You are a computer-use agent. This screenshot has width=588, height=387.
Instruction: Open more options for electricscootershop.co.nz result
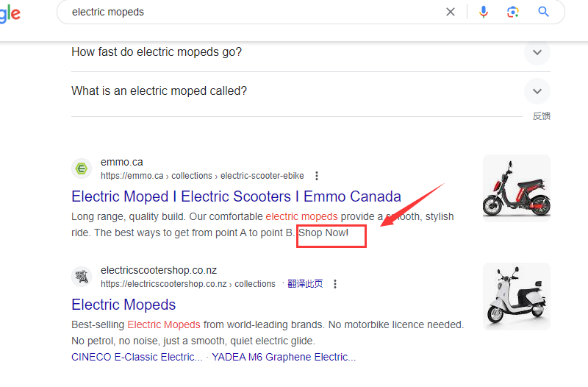click(335, 284)
